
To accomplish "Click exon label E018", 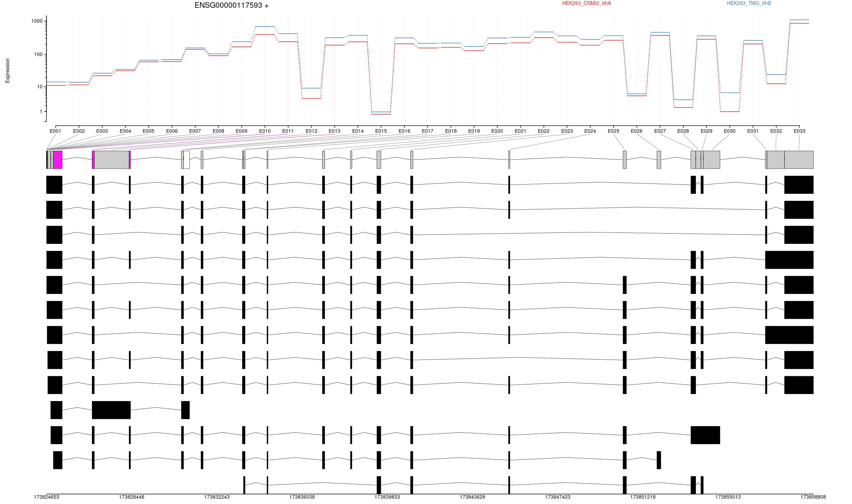I will pos(451,131).
